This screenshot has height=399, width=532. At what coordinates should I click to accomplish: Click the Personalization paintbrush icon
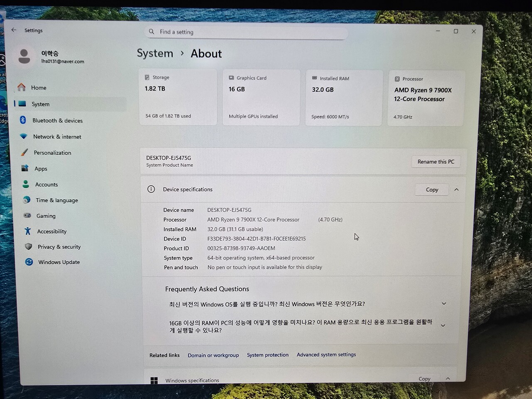tap(25, 153)
